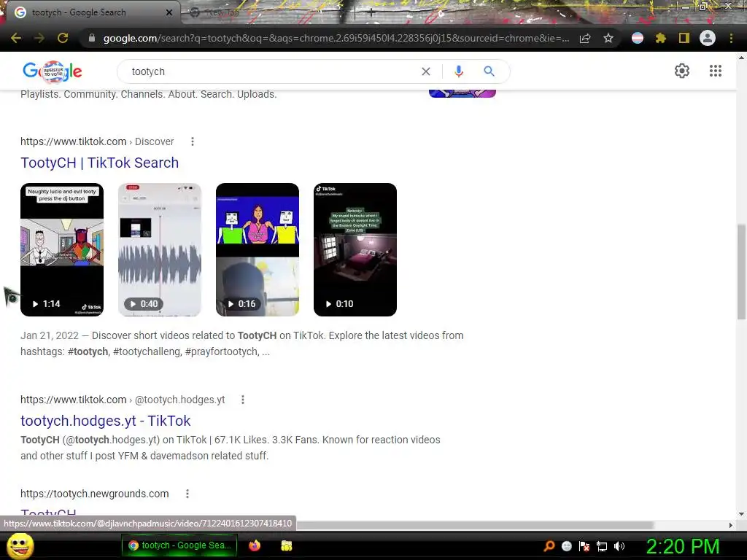Click the address bar URL
747x560 pixels.
coord(336,38)
